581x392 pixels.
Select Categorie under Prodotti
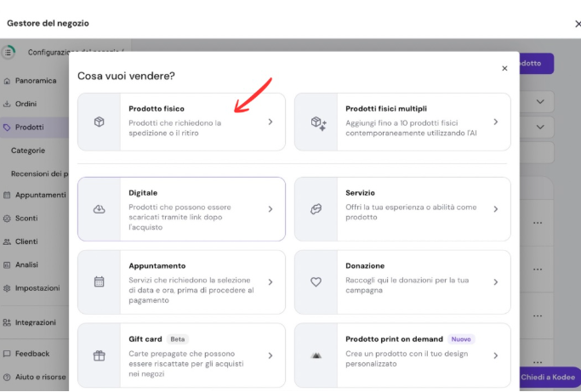pyautogui.click(x=28, y=151)
